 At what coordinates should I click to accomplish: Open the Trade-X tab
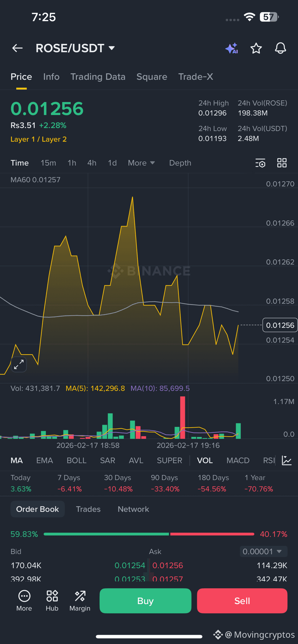pos(196,77)
